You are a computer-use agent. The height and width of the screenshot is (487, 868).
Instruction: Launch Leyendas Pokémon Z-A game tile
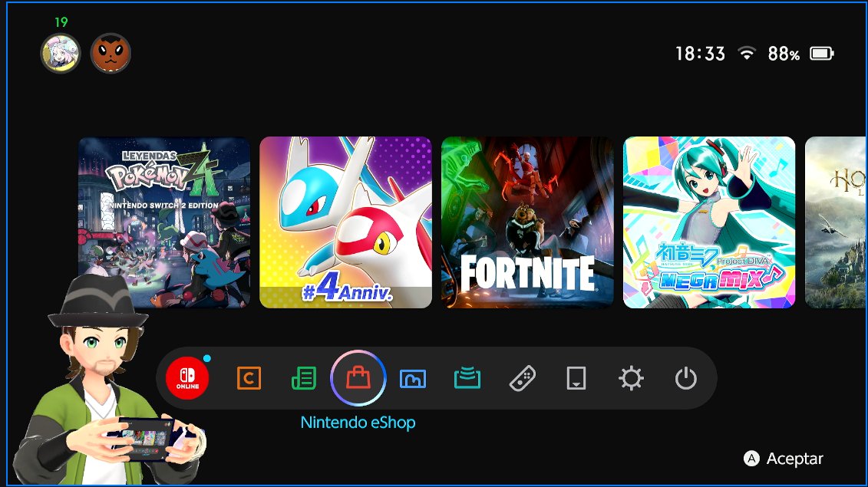(164, 222)
